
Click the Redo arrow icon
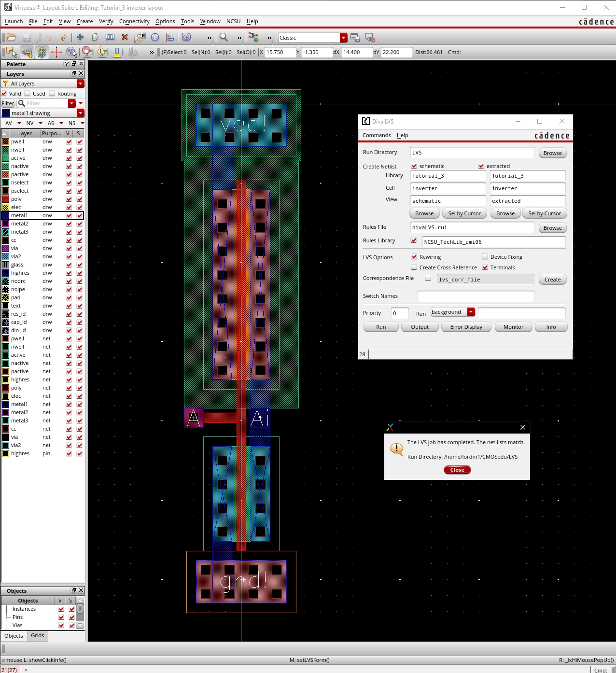pos(63,38)
